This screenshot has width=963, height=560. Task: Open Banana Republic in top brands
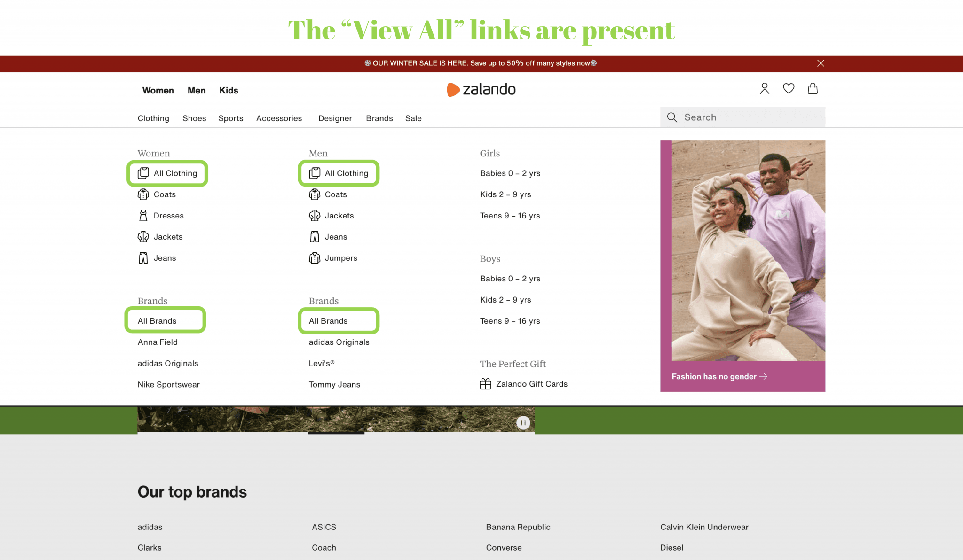coord(518,527)
